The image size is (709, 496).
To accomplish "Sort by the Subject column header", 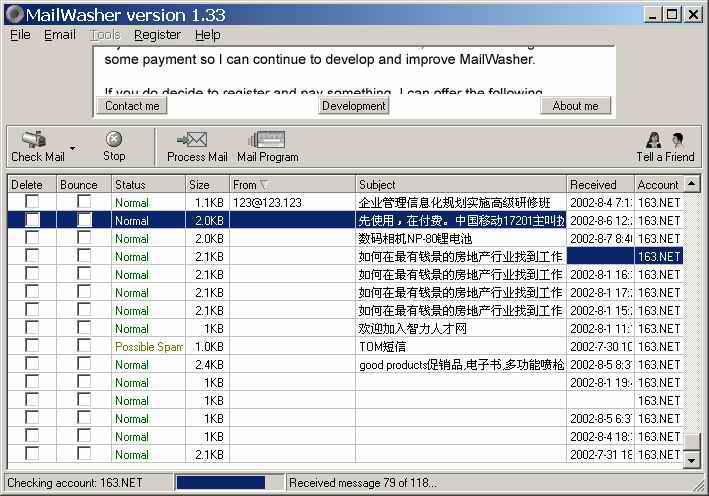I will 461,184.
